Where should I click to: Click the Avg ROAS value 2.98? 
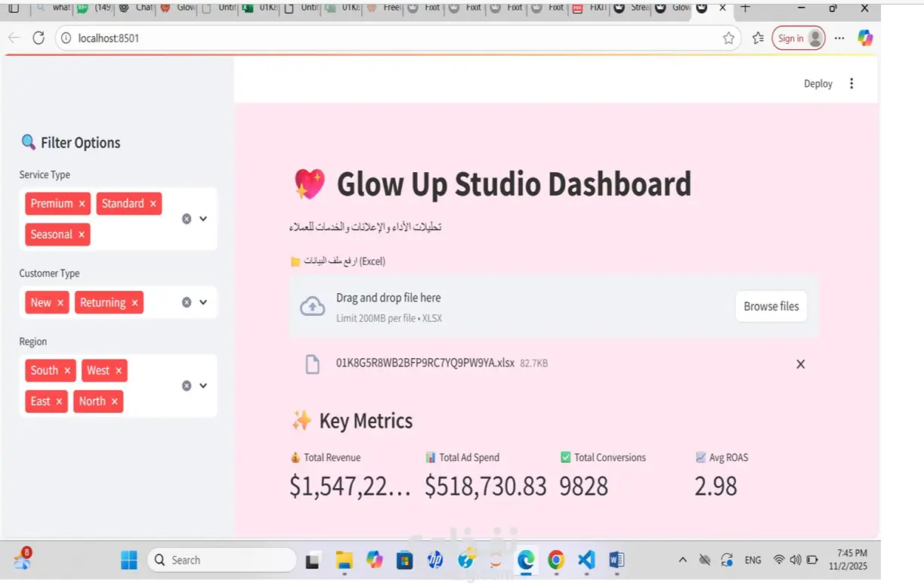click(715, 486)
